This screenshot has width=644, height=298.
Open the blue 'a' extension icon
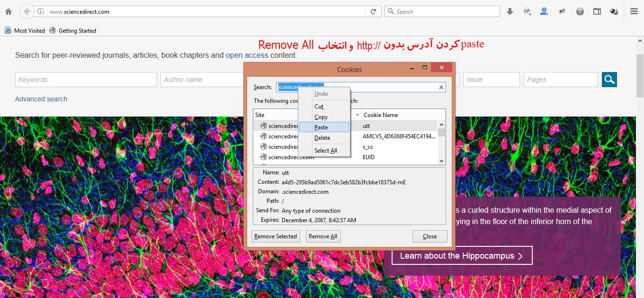click(x=544, y=11)
